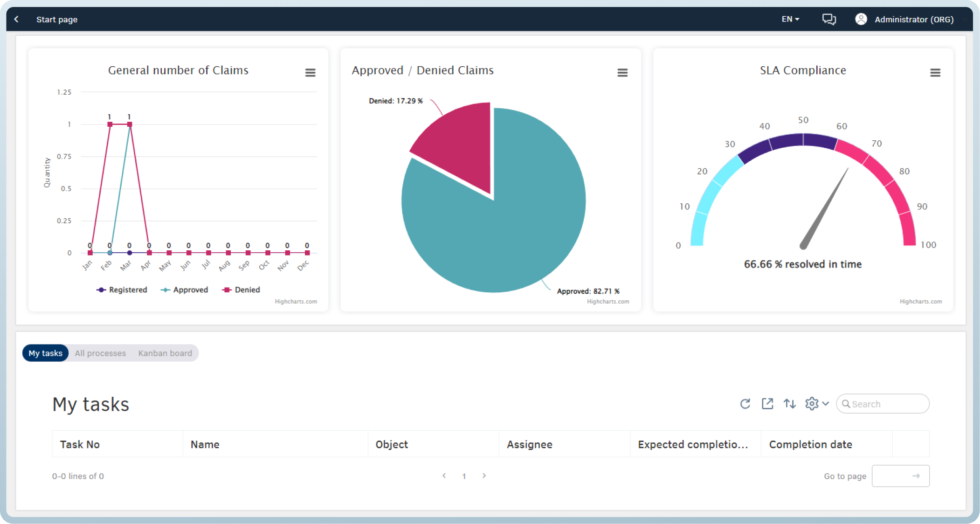Toggle Registered series in legend

click(122, 290)
